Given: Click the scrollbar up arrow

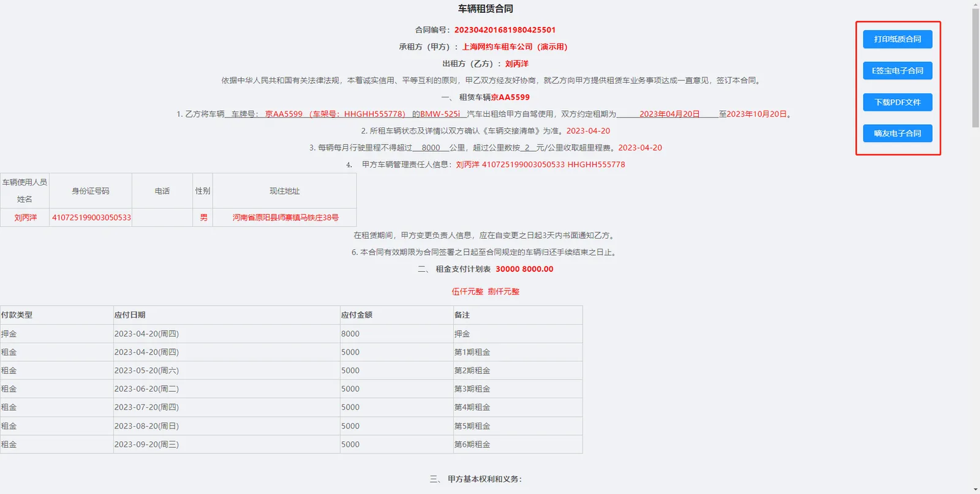Looking at the screenshot, I should point(976,4).
